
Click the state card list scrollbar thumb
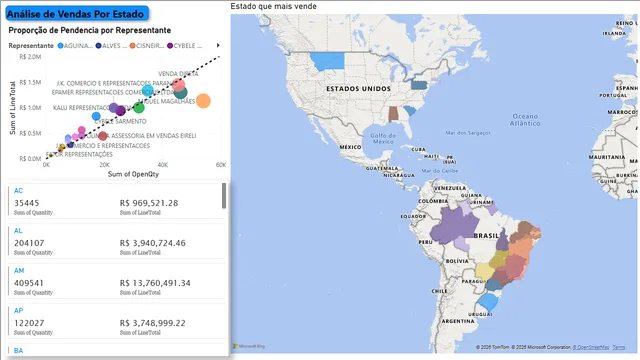[x=224, y=196]
